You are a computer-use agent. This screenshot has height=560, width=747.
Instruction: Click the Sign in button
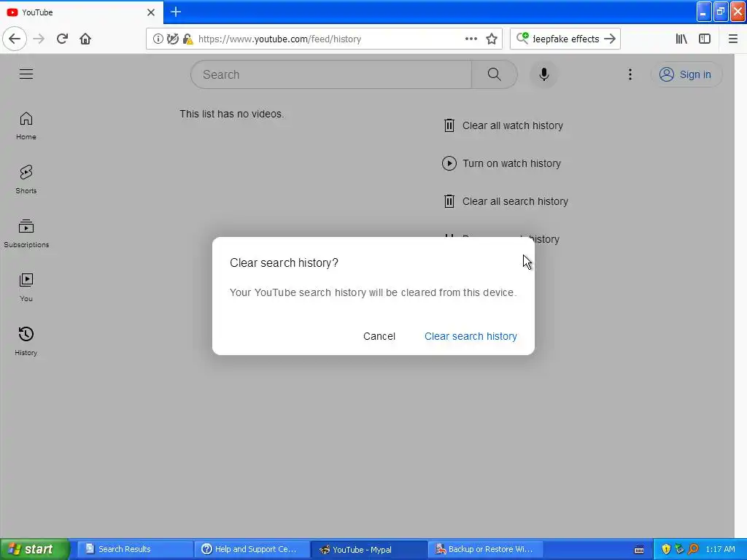[686, 74]
